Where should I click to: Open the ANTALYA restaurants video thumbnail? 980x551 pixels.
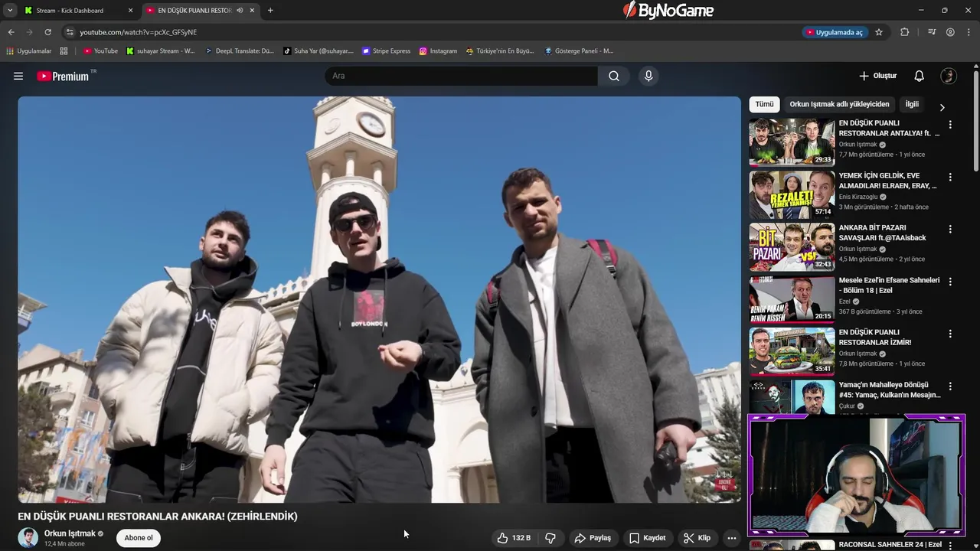[792, 142]
